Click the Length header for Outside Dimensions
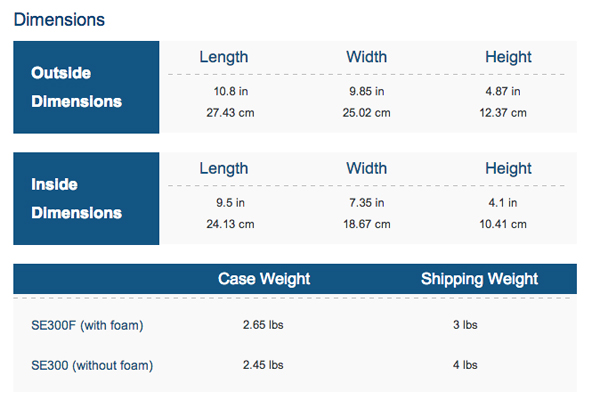This screenshot has width=600, height=400. [x=223, y=57]
